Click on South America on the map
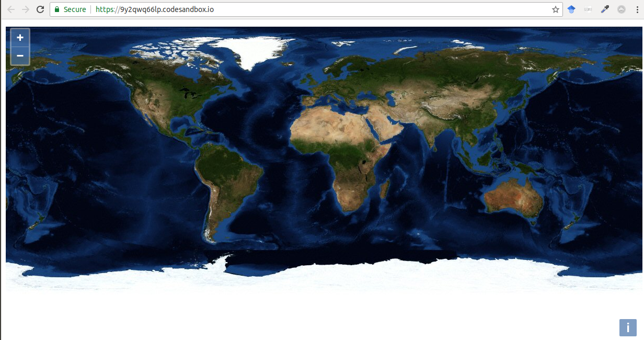This screenshot has height=340, width=644. click(x=225, y=173)
